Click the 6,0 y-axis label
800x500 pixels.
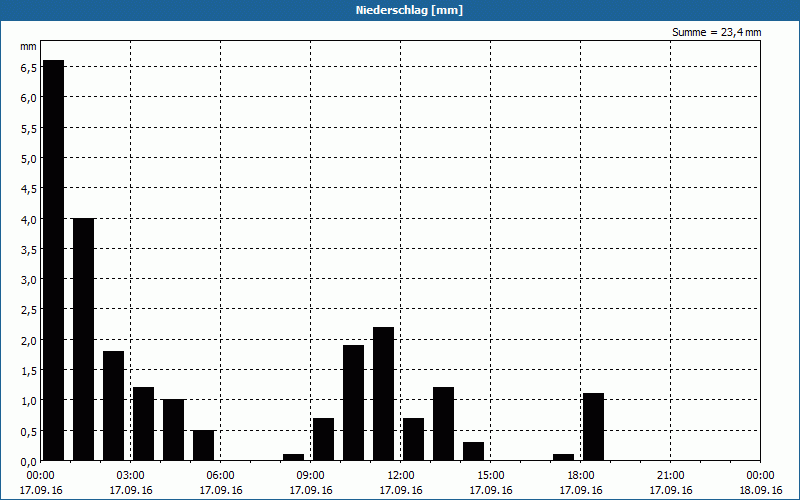pos(28,98)
